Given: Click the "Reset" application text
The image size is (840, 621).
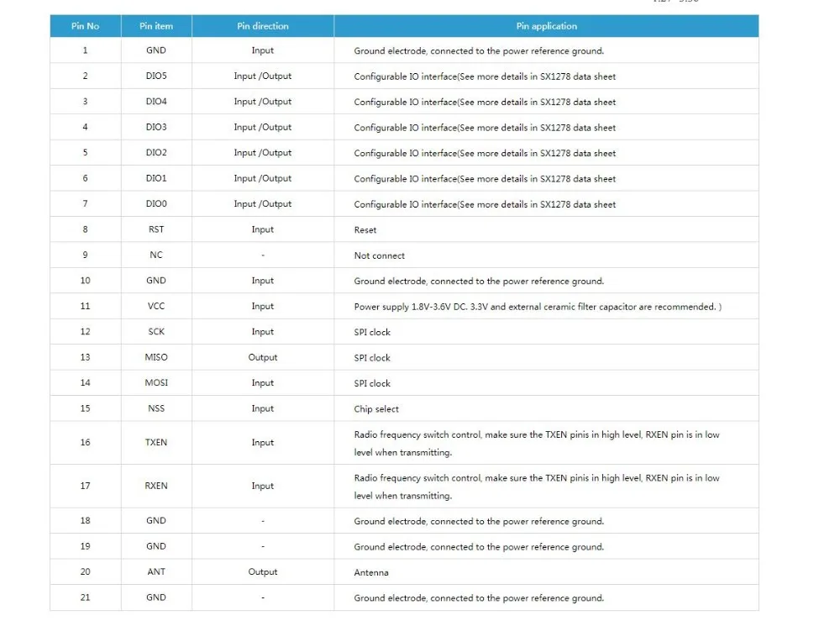Looking at the screenshot, I should tap(365, 230).
